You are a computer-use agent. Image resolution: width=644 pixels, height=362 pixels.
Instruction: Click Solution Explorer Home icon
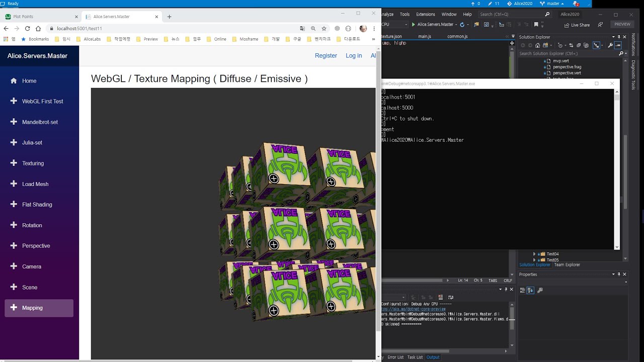click(538, 45)
